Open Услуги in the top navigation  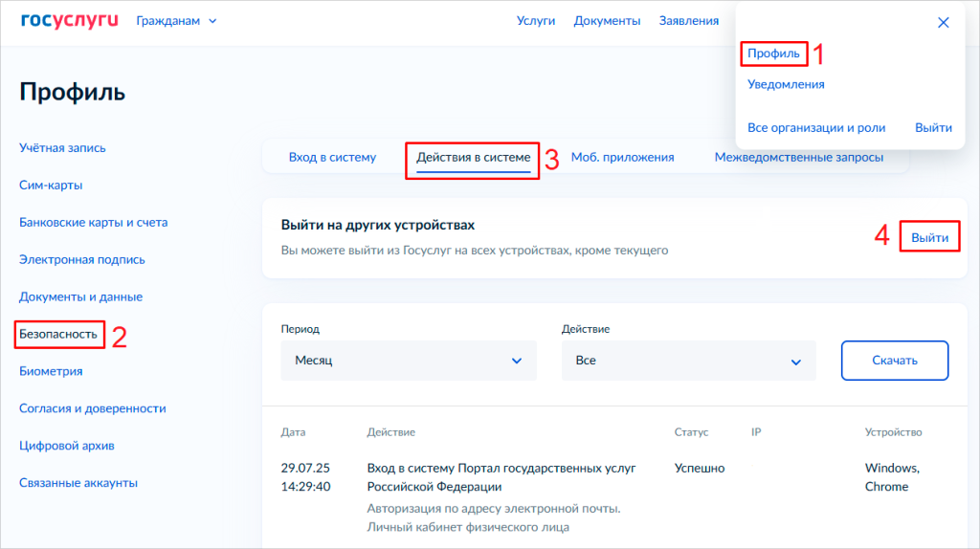click(536, 21)
